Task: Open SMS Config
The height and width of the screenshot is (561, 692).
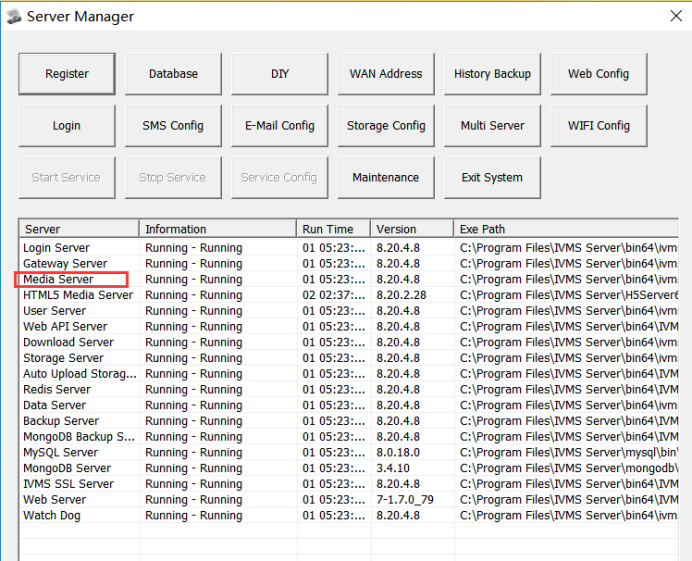Action: pyautogui.click(x=173, y=126)
